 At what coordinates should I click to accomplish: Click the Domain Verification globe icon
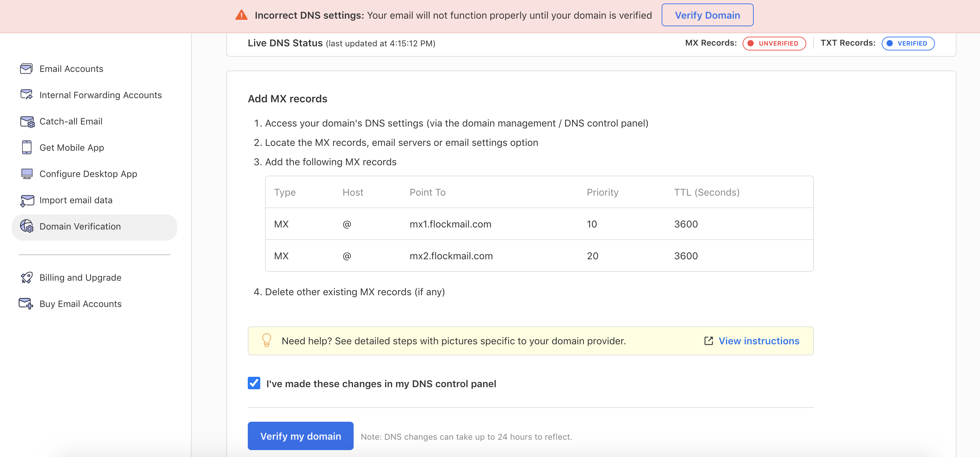pos(27,226)
